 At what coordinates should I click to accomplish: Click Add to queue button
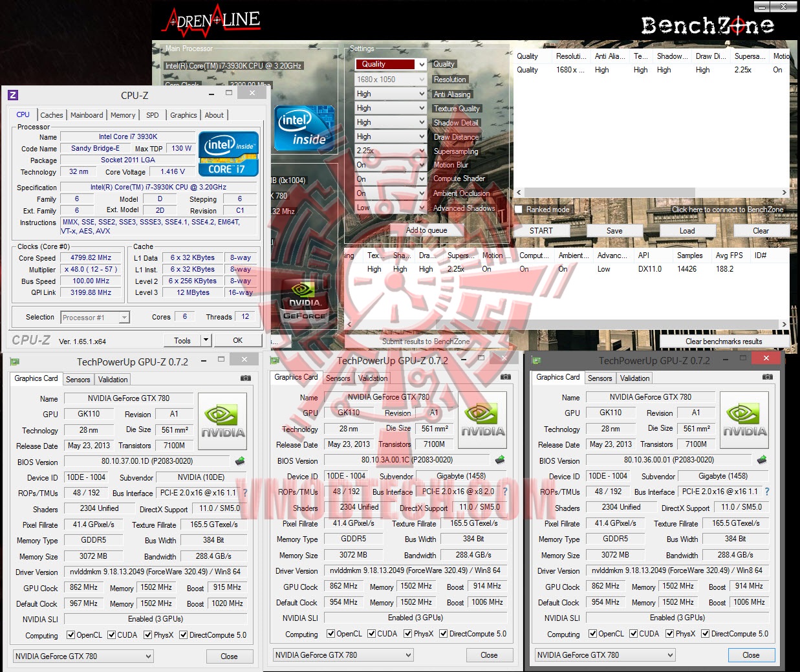click(x=426, y=230)
